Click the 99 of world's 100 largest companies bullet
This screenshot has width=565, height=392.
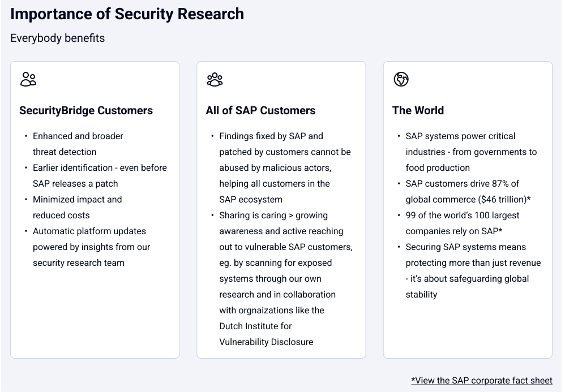tap(463, 223)
